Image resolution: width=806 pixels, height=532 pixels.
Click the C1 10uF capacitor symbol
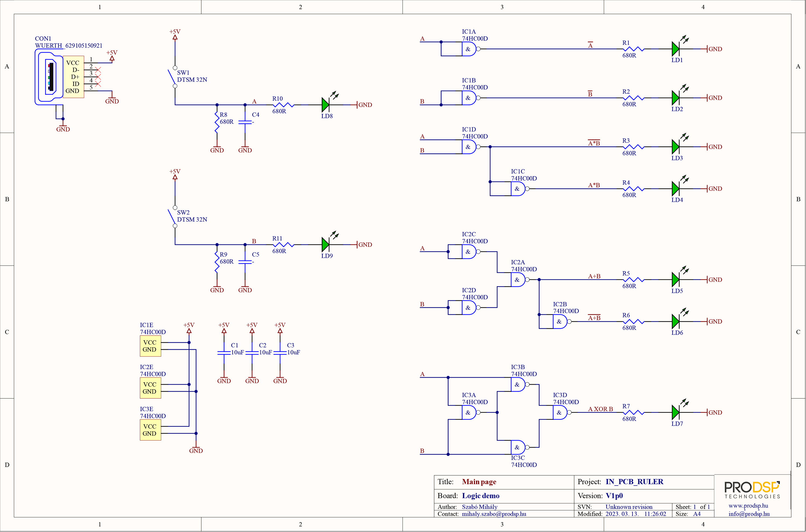224,353
